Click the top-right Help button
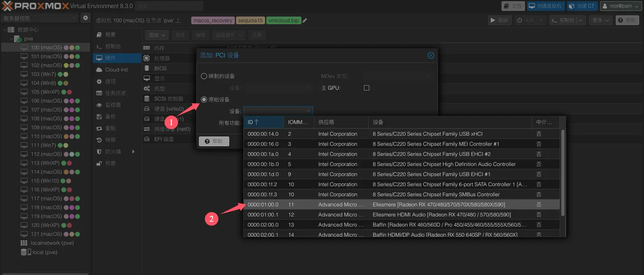 pos(627,20)
